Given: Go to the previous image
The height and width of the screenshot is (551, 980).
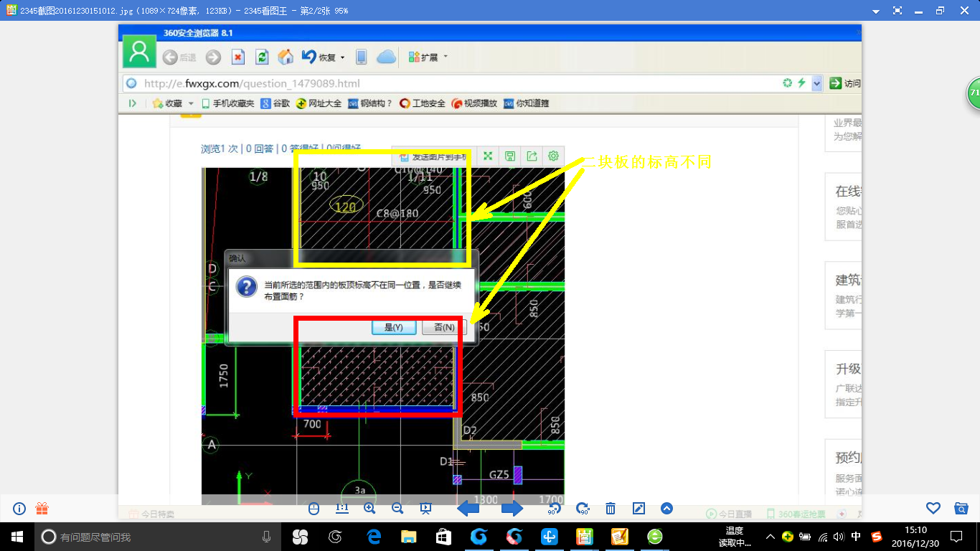Looking at the screenshot, I should [468, 509].
